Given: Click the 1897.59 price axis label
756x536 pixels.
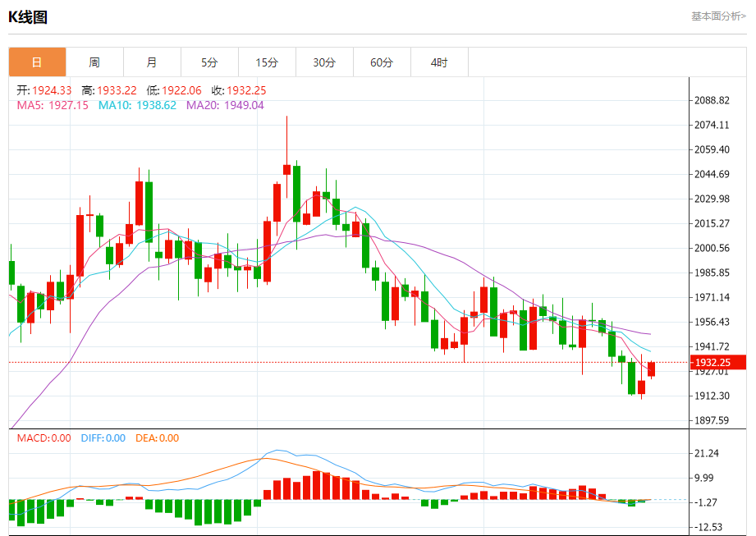Looking at the screenshot, I should (x=712, y=420).
